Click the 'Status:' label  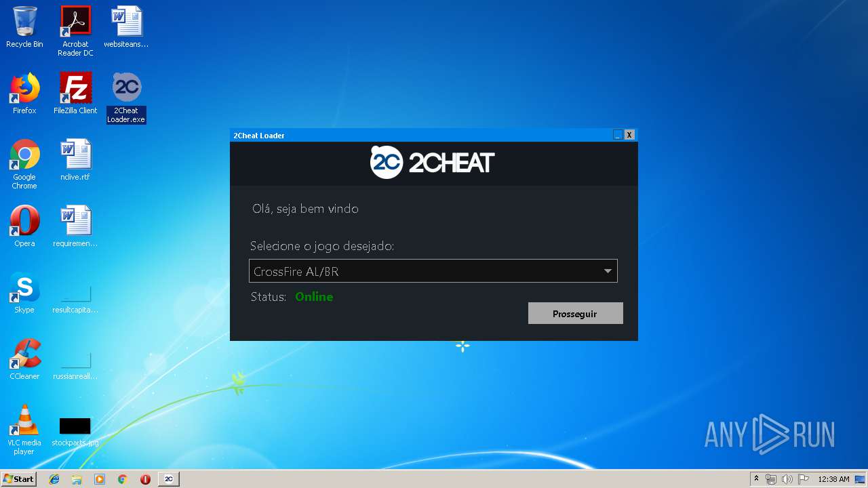pos(269,297)
